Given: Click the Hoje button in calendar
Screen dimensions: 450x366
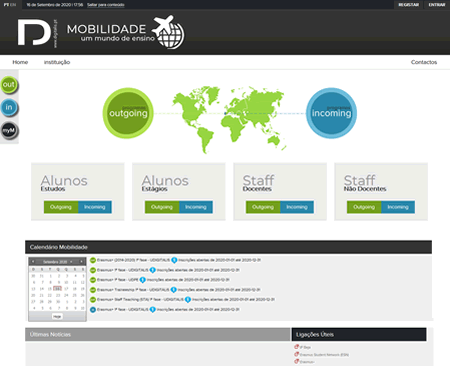Looking at the screenshot, I should 57,316.
